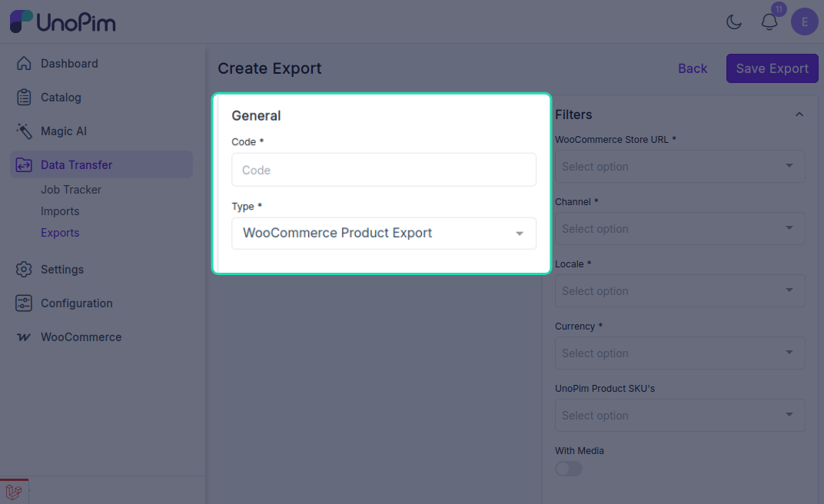Click the WooCommerce W icon
Screen dimensions: 824x504
tap(24, 337)
